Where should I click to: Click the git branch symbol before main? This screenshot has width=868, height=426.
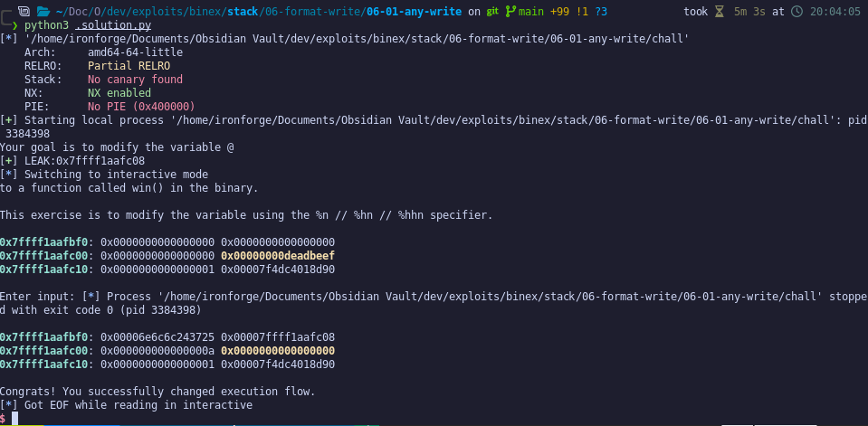tap(510, 11)
